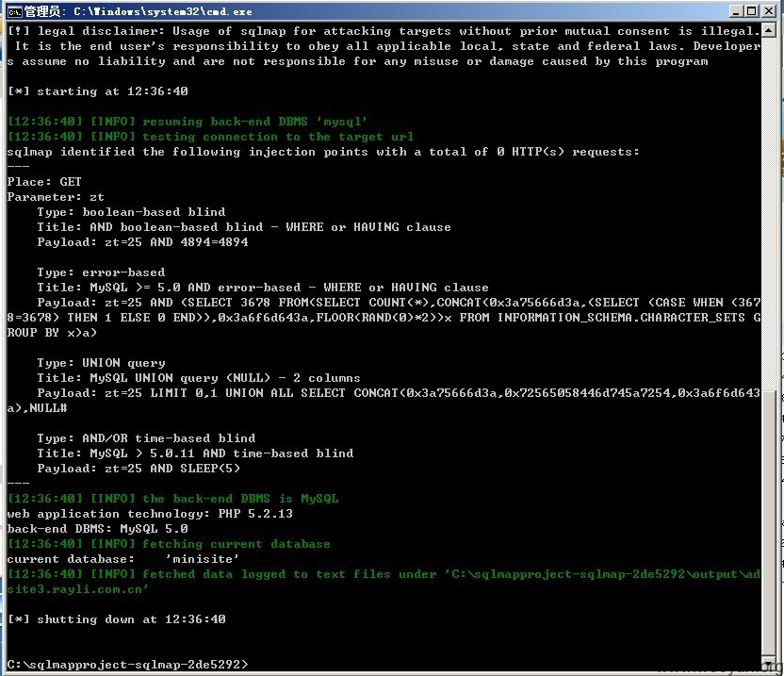The width and height of the screenshot is (784, 676).
Task: Click 'back-end DBMS: MySQL 5.0' line
Action: [x=97, y=528]
